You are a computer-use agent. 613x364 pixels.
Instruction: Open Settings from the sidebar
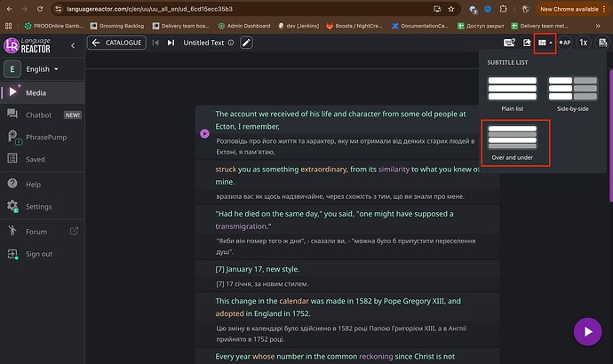point(38,207)
